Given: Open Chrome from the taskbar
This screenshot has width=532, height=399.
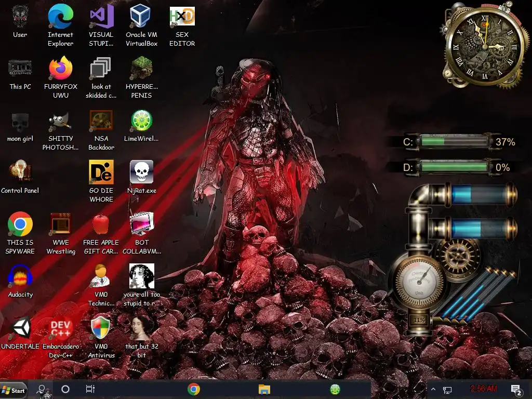Looking at the screenshot, I should pos(194,389).
